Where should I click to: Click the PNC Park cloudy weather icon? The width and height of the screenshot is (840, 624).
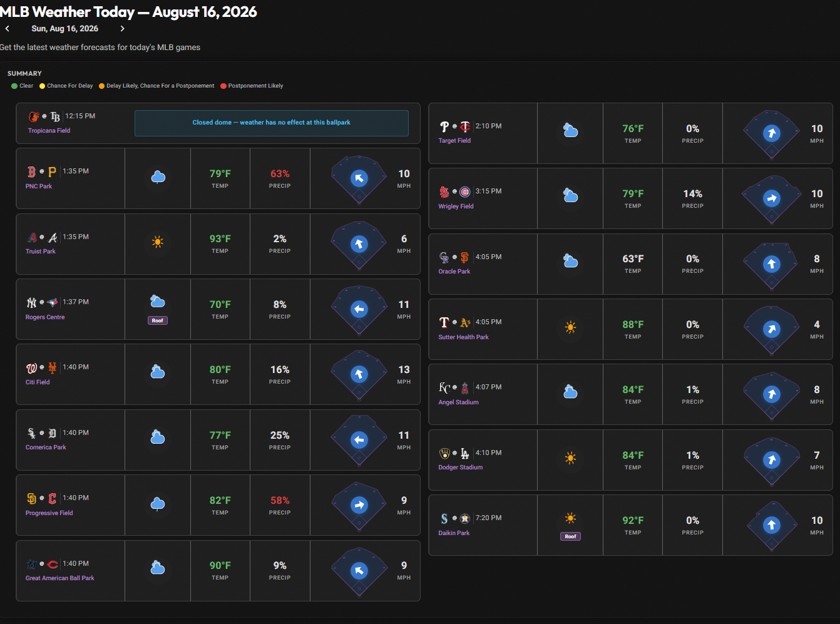(x=158, y=178)
